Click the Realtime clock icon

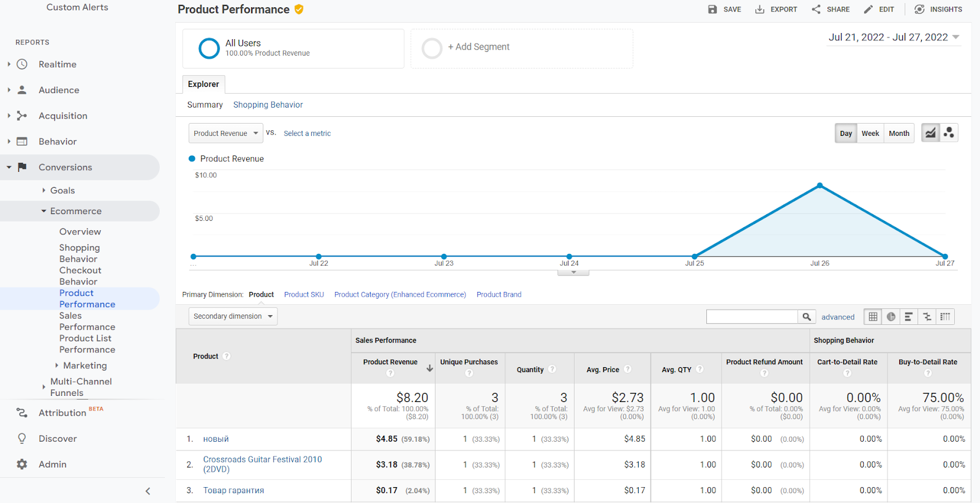[22, 64]
